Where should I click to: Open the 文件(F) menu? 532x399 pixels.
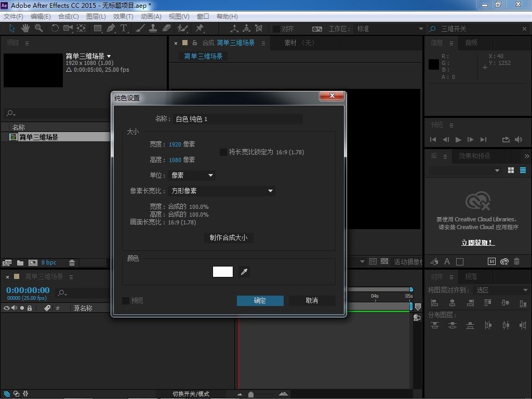(13, 16)
